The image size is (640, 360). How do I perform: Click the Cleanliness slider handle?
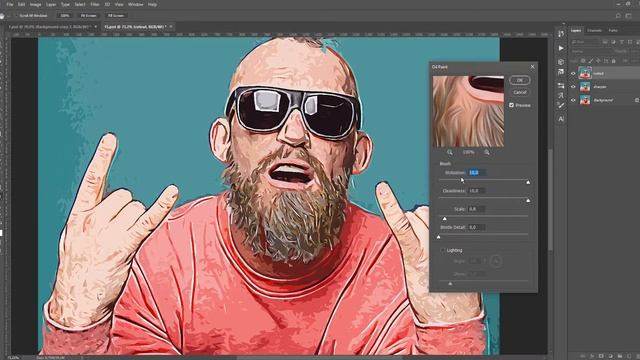528,200
